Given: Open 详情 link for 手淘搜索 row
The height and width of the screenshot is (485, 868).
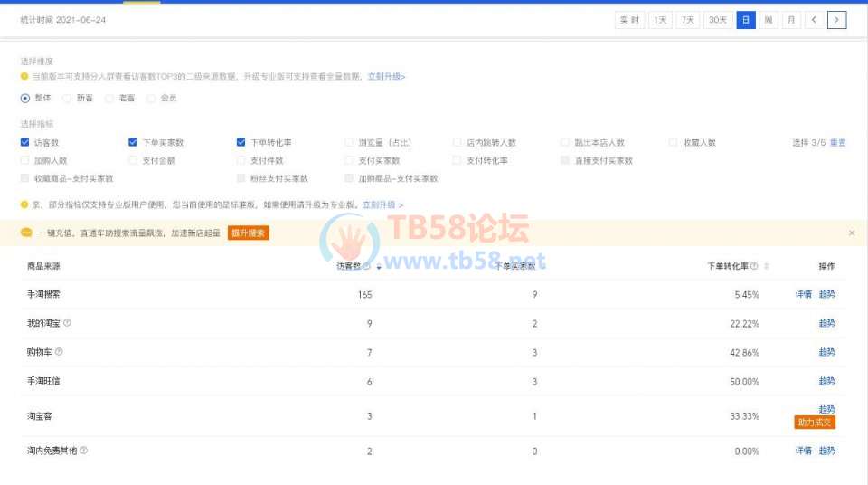Looking at the screenshot, I should (x=803, y=294).
